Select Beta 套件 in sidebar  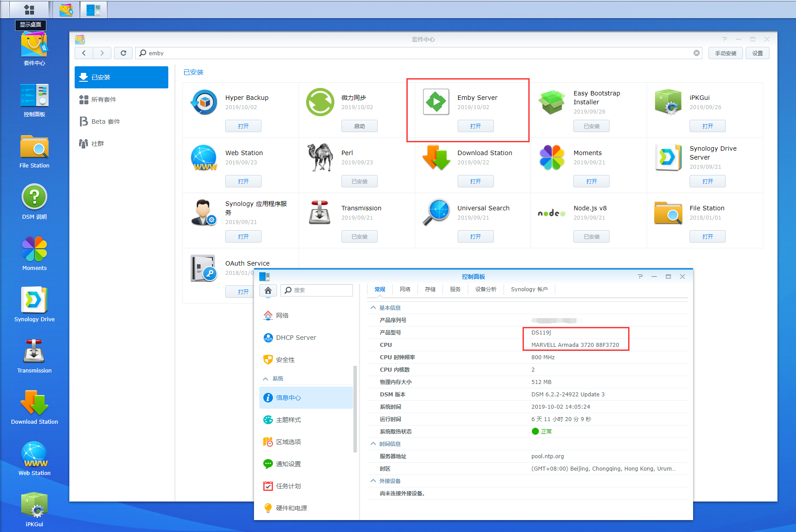coord(121,122)
